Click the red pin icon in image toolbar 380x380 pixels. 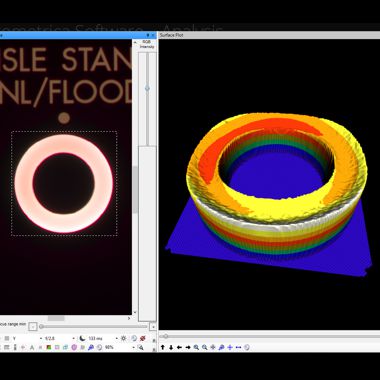pos(143,338)
